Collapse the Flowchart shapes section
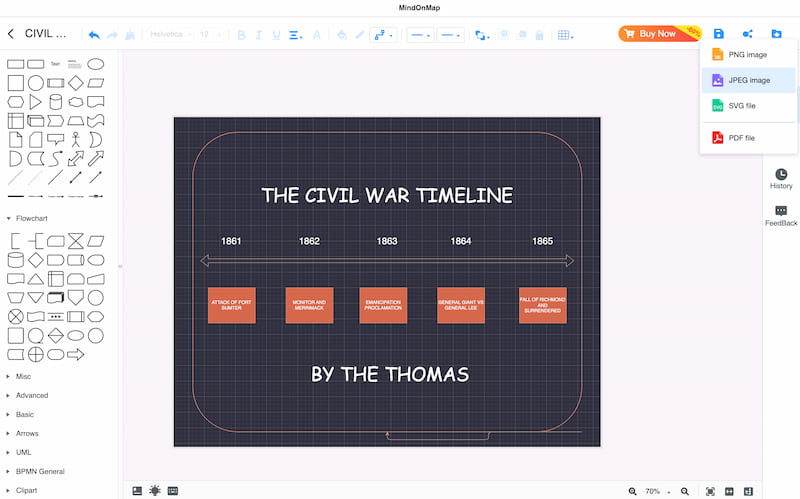Screen dimensions: 800x499 click(28, 218)
